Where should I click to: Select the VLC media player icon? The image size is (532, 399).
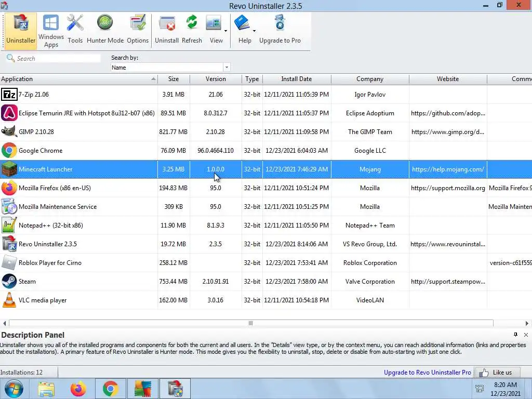click(x=9, y=300)
